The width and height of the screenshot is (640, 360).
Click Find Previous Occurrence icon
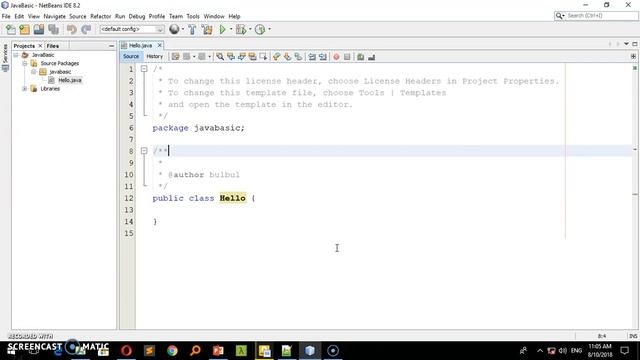[231, 57]
